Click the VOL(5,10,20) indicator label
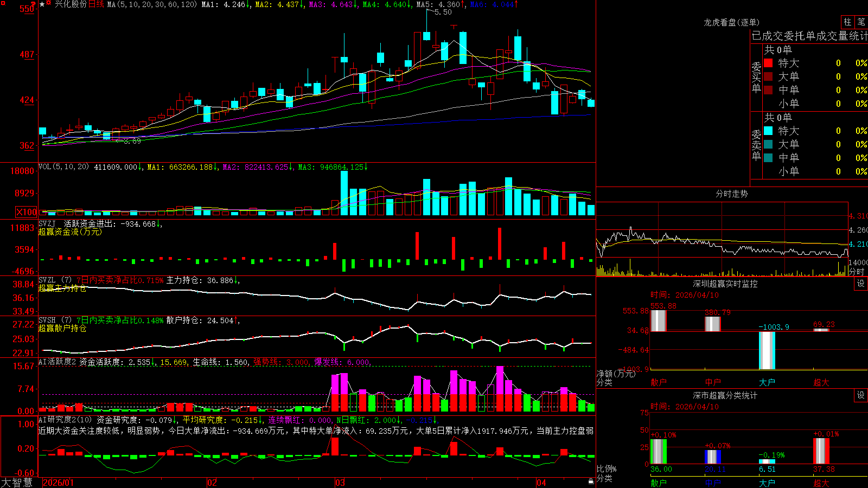The image size is (868, 488). 64,167
